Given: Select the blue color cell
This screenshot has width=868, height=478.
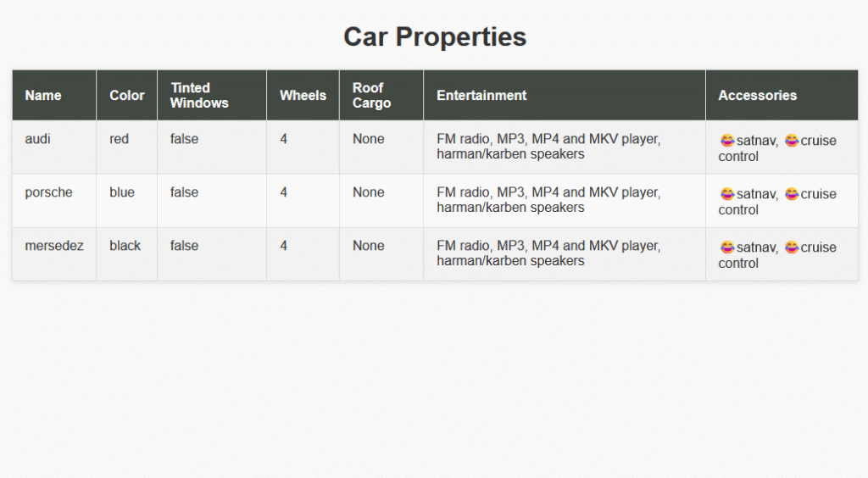Looking at the screenshot, I should point(121,192).
